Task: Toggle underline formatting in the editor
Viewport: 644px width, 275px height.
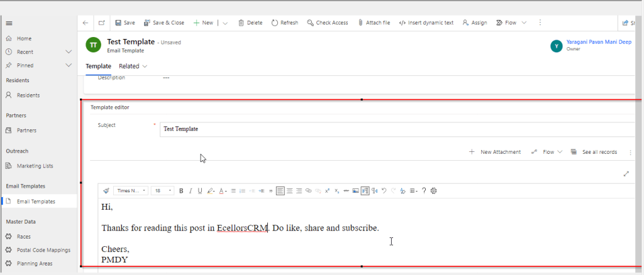Action: (200, 191)
